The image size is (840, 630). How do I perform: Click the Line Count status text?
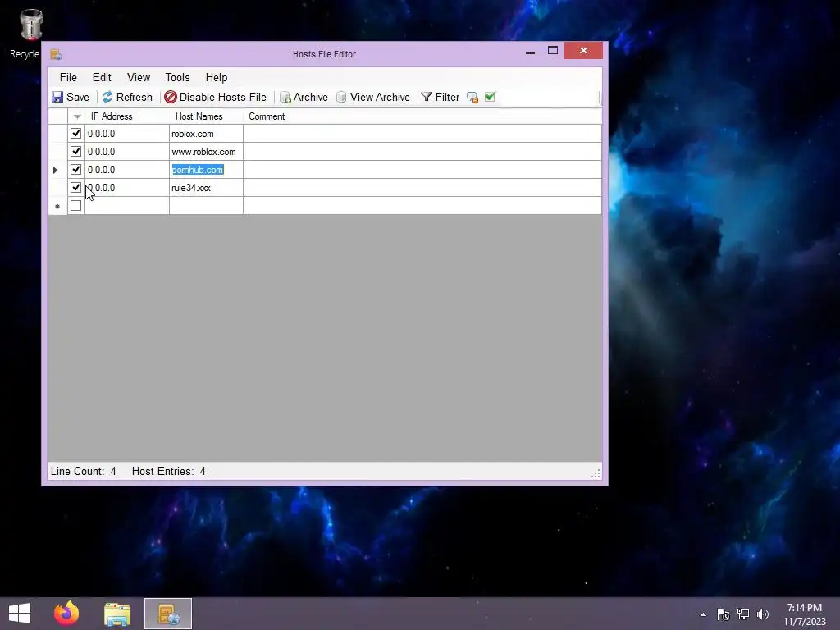pyautogui.click(x=83, y=472)
